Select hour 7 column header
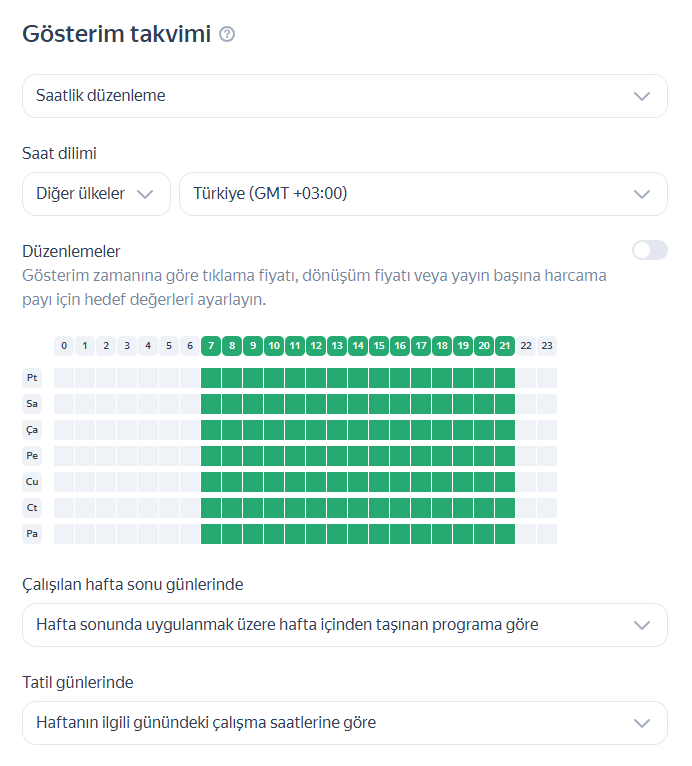 pos(211,346)
